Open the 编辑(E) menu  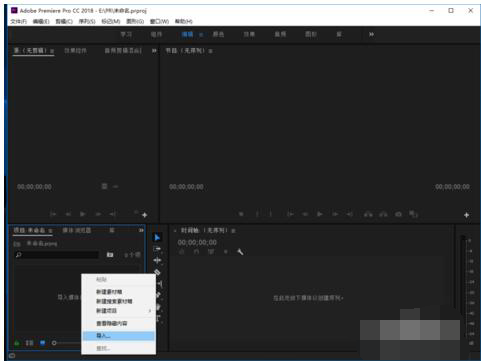[x=41, y=21]
